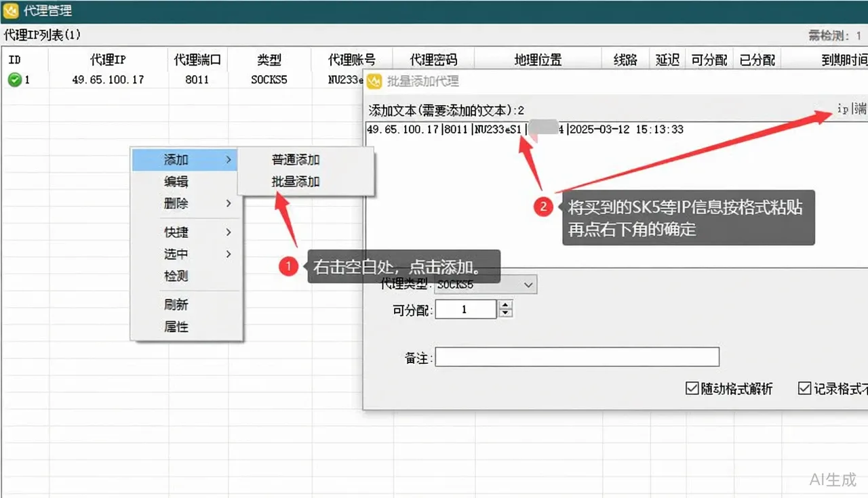Select the SOCKS5 type cell in row 1

point(269,80)
